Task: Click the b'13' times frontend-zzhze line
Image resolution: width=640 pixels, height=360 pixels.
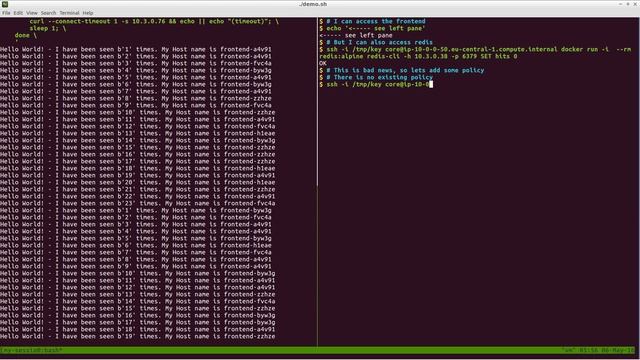Action: [x=138, y=294]
